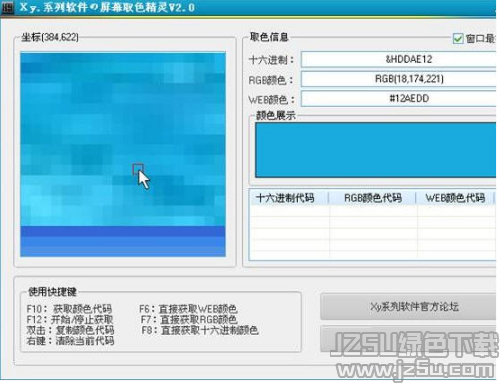Click the magnified pixel preview area
The width and height of the screenshot is (500, 383).
pos(123,154)
